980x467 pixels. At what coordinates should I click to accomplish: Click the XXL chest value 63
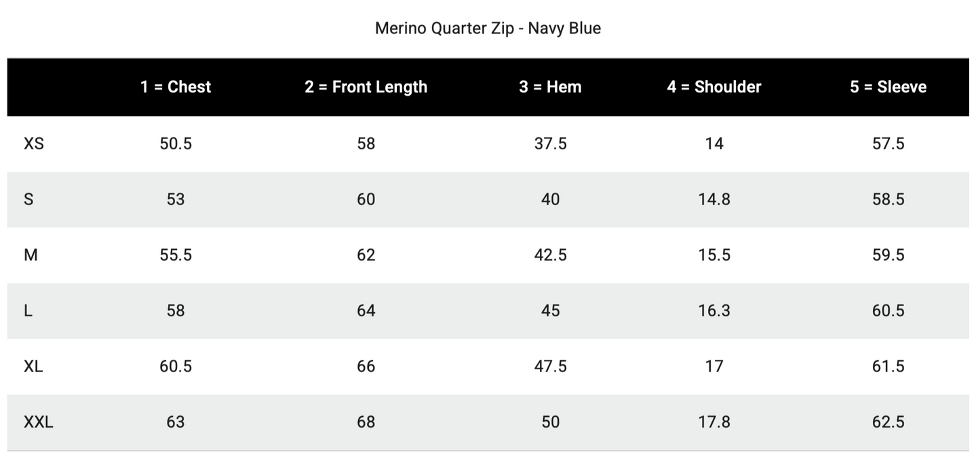point(176,422)
